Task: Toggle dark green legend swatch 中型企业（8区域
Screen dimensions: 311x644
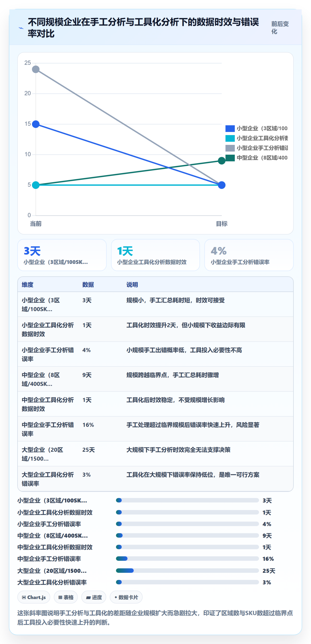Action: click(230, 158)
